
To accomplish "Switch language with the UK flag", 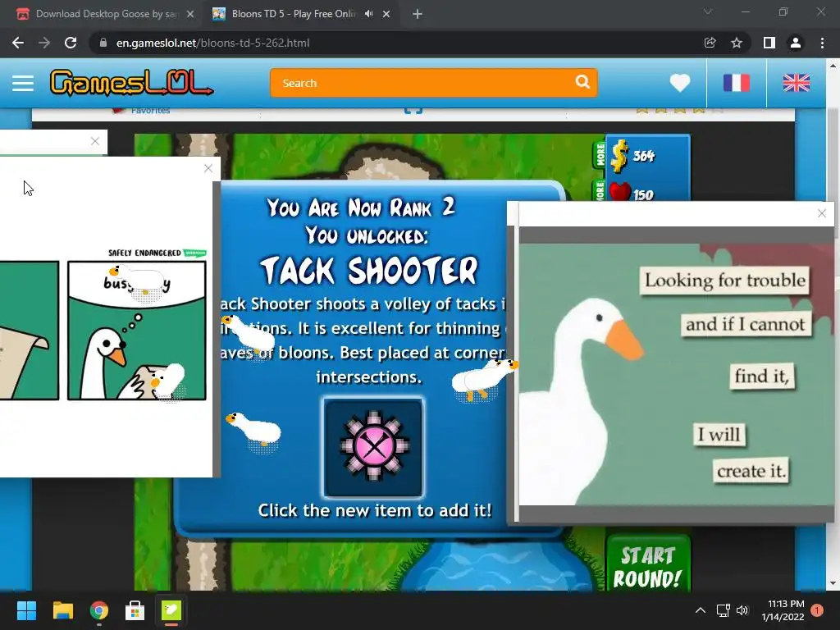I will [x=796, y=83].
